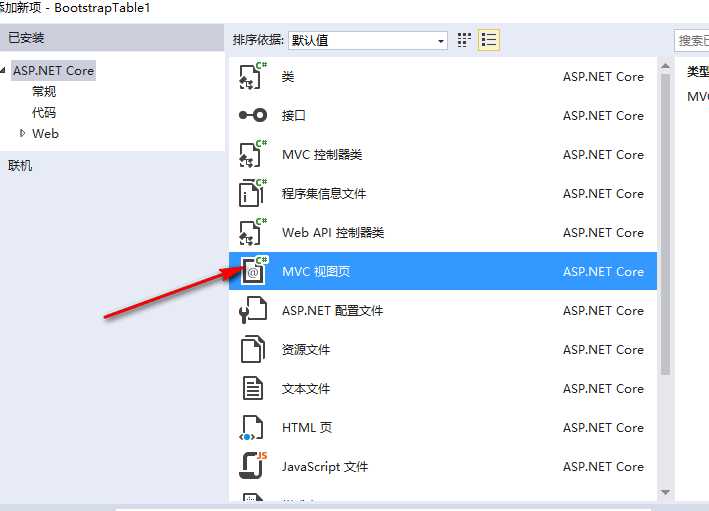Click ASP.NET Core label in HTML 页 row

point(603,427)
